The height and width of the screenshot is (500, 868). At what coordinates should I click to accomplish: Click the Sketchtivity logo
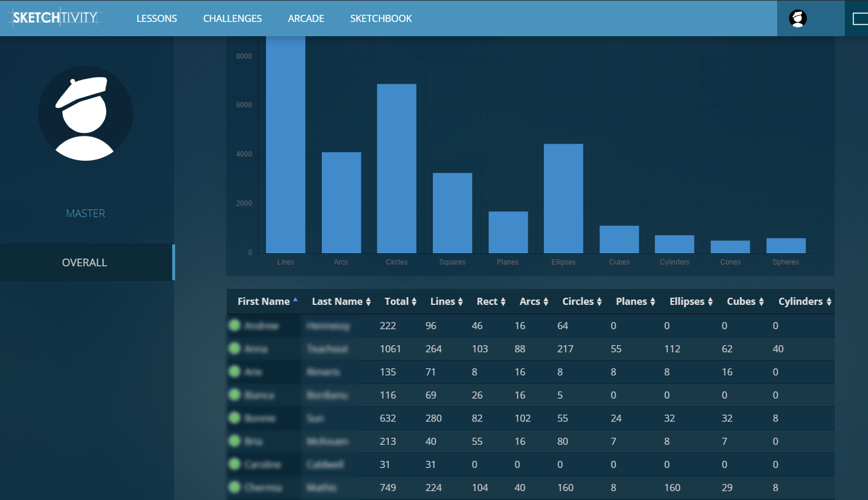pyautogui.click(x=55, y=18)
